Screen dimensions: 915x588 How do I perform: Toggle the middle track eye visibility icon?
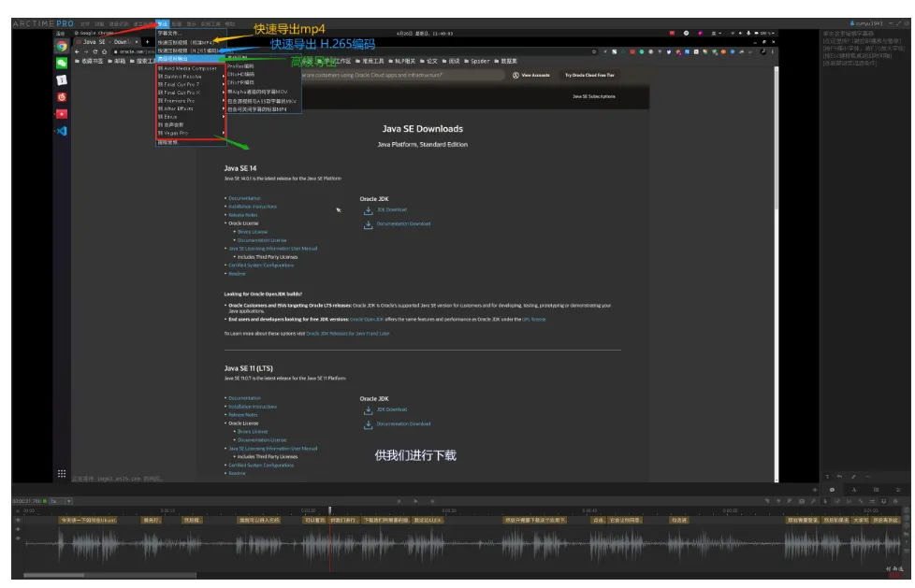[18, 529]
